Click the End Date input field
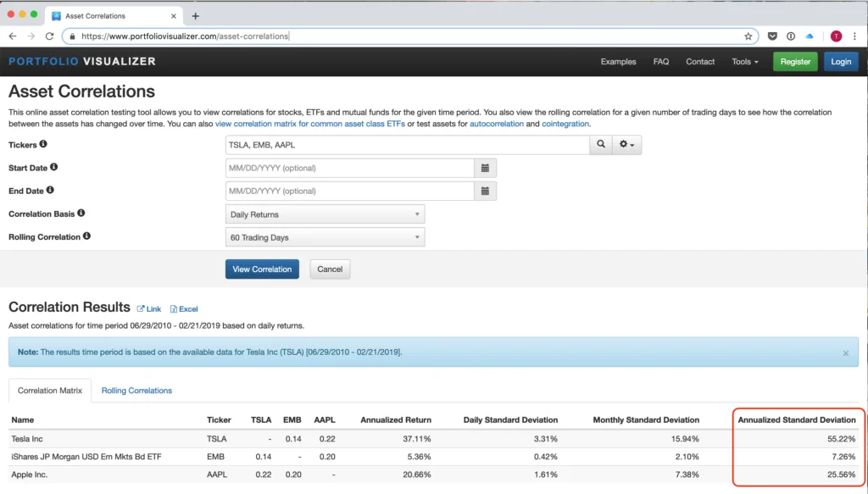Image resolution: width=868 pixels, height=494 pixels. [x=350, y=191]
